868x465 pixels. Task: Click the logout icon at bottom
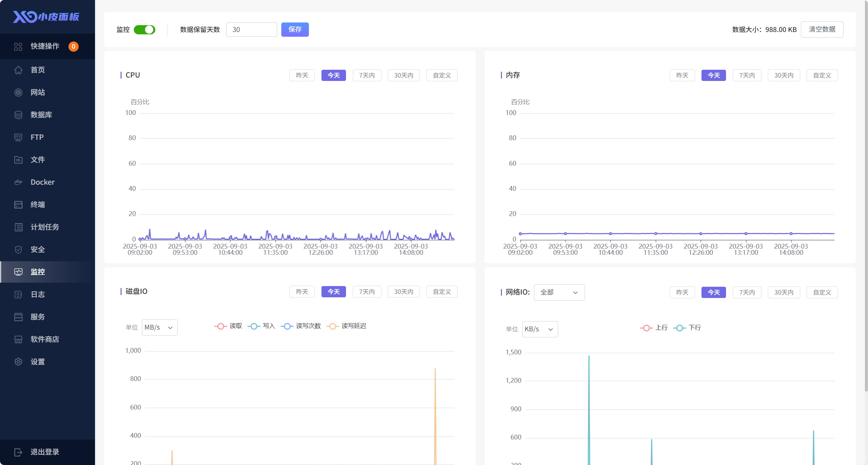(18, 452)
